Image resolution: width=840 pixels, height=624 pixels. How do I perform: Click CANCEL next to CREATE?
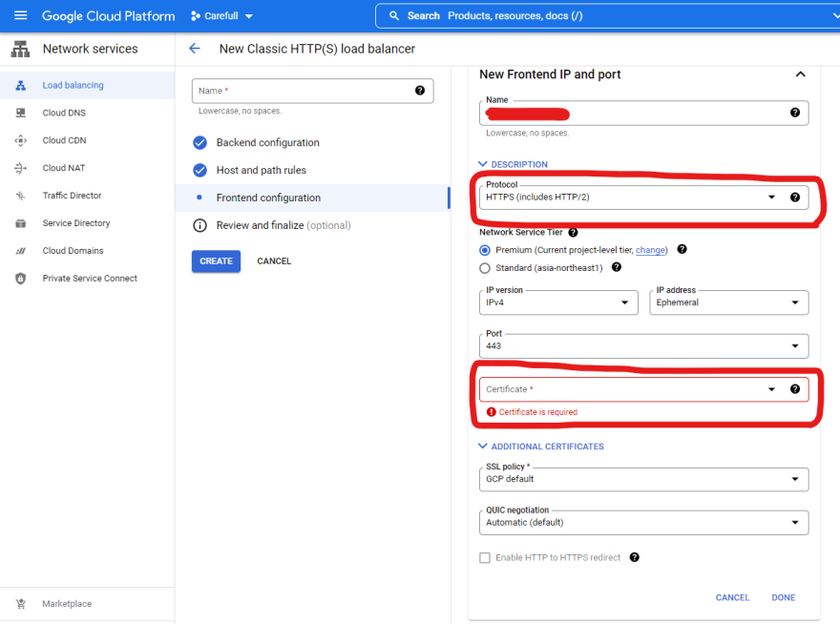coord(274,260)
